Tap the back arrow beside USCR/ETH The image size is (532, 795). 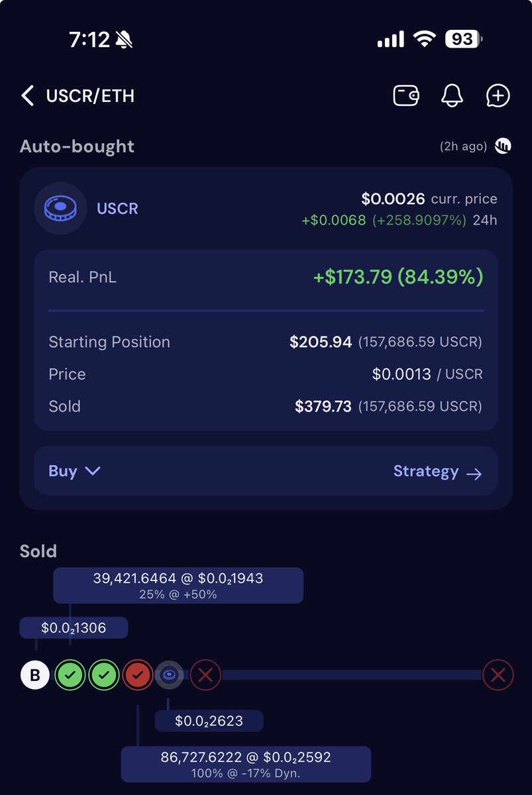coord(27,96)
